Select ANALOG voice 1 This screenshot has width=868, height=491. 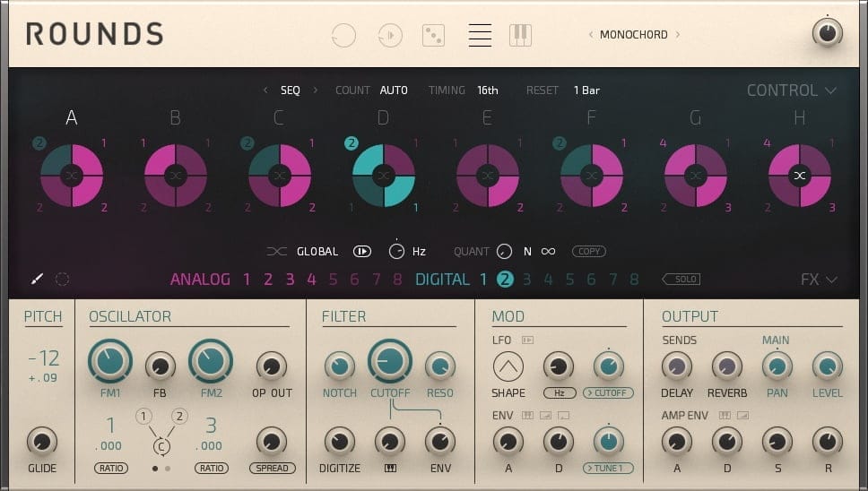(x=247, y=280)
